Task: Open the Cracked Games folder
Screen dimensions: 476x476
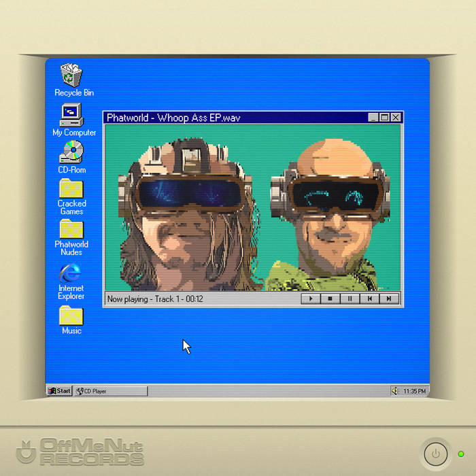Action: [x=71, y=188]
